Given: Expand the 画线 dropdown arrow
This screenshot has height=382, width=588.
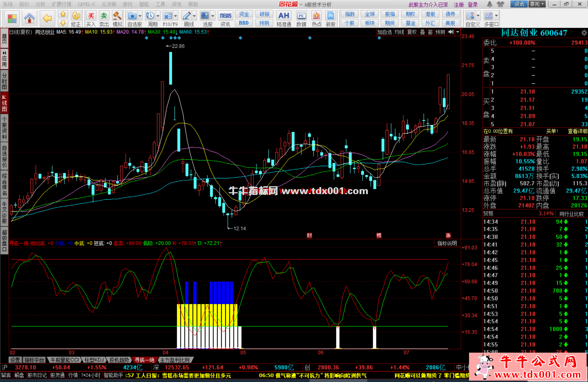Looking at the screenshot, I should [194, 16].
